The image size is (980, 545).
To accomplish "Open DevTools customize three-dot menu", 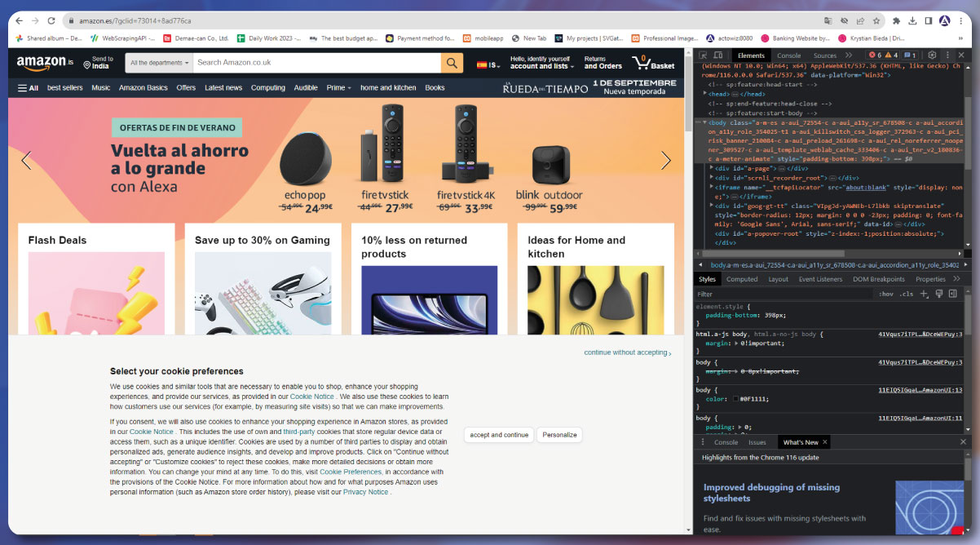I will coord(946,55).
